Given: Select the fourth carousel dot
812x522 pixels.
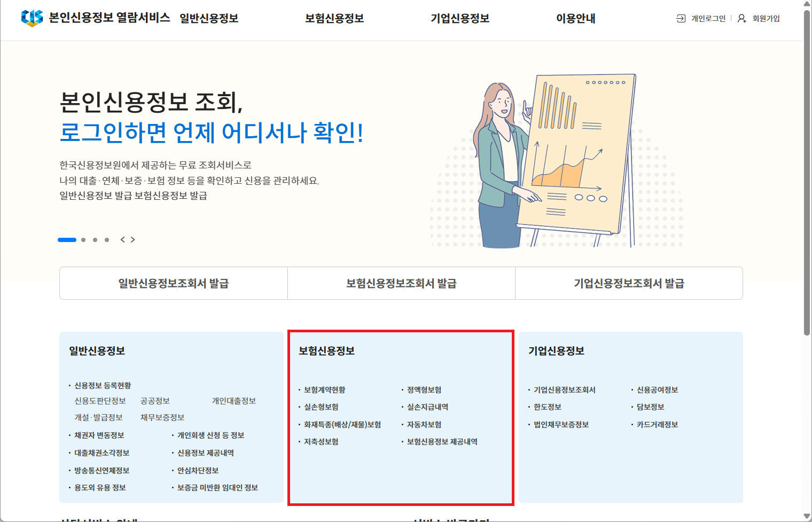Looking at the screenshot, I should pos(107,240).
